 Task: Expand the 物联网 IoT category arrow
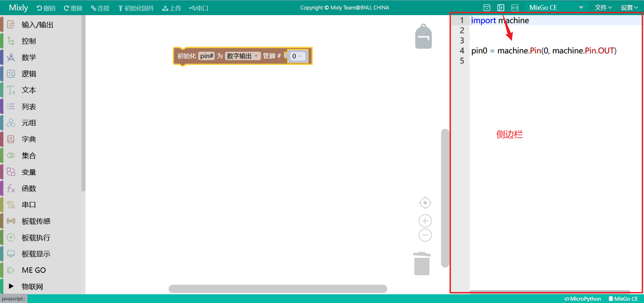(x=11, y=286)
